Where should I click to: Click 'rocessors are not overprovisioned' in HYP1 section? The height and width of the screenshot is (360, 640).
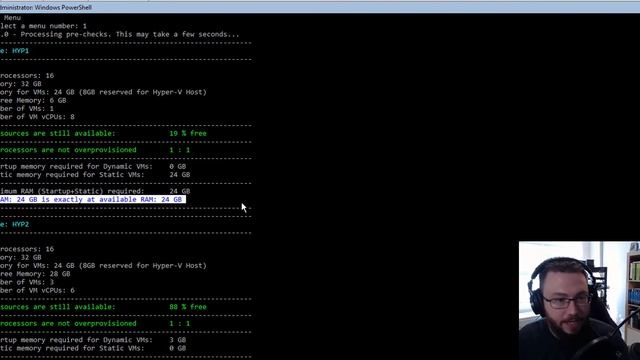[68, 150]
